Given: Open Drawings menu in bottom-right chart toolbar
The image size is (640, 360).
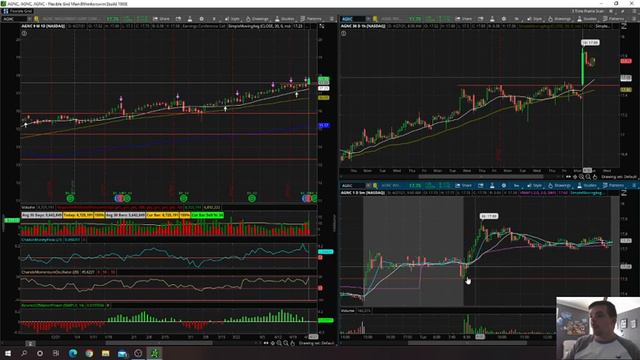Looking at the screenshot, I should (x=560, y=185).
